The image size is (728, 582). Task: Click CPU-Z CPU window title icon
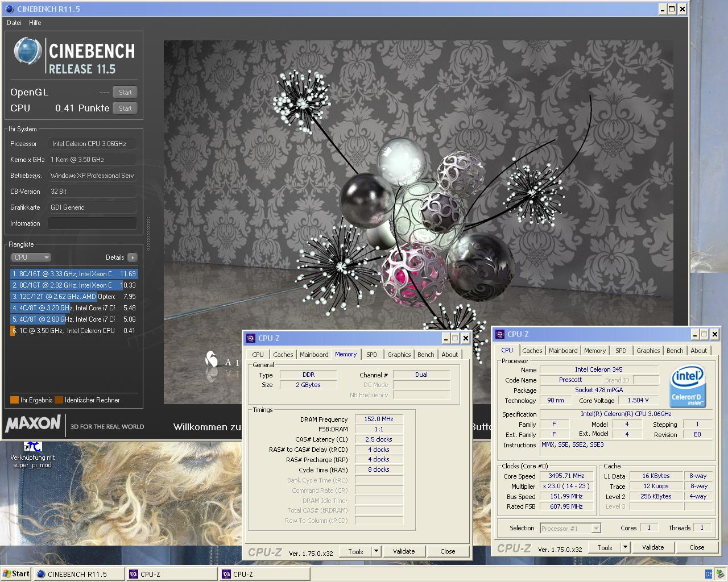tap(500, 334)
